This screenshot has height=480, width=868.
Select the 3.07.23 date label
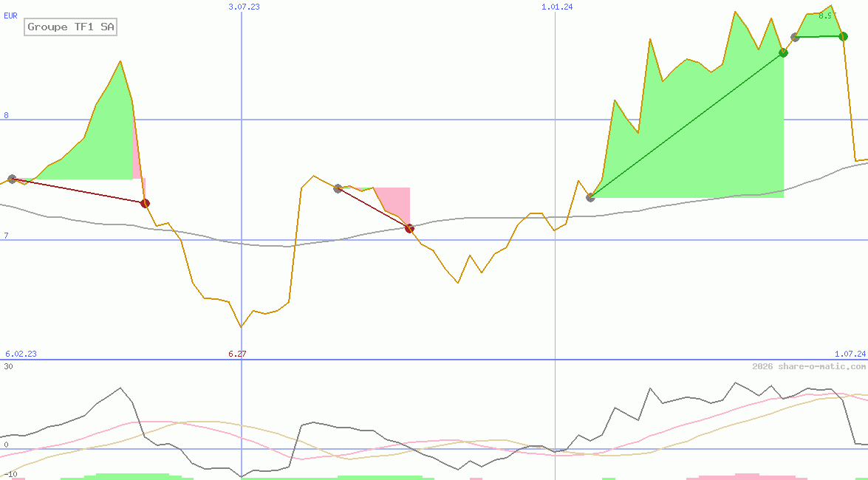click(x=244, y=7)
